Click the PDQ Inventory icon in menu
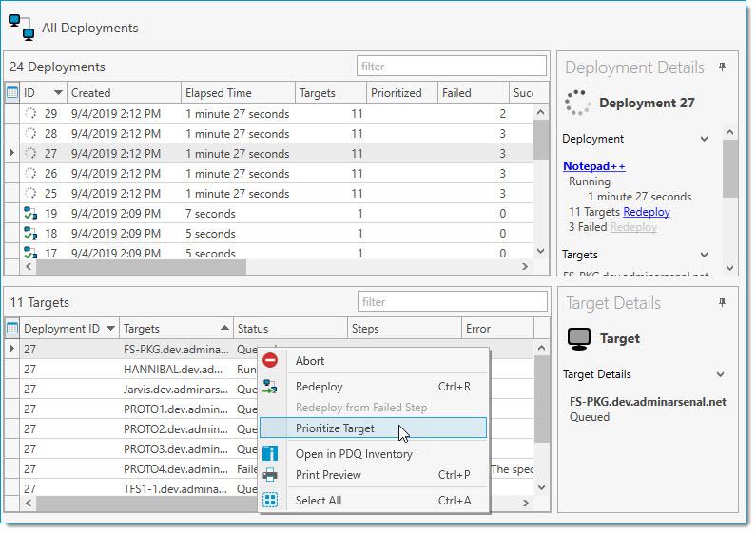This screenshot has height=533, width=756. (x=270, y=453)
